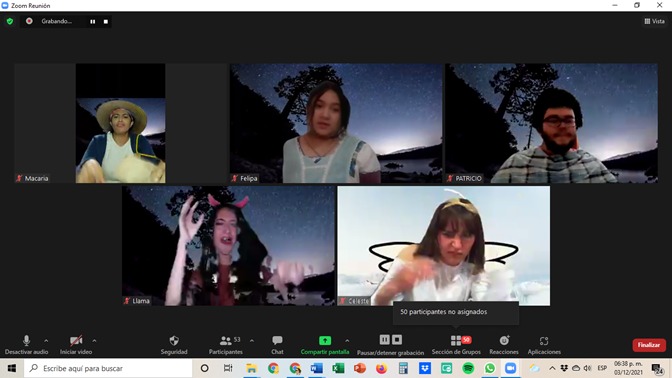
Task: Mute the microphone with Desactivar audio
Action: point(26,345)
